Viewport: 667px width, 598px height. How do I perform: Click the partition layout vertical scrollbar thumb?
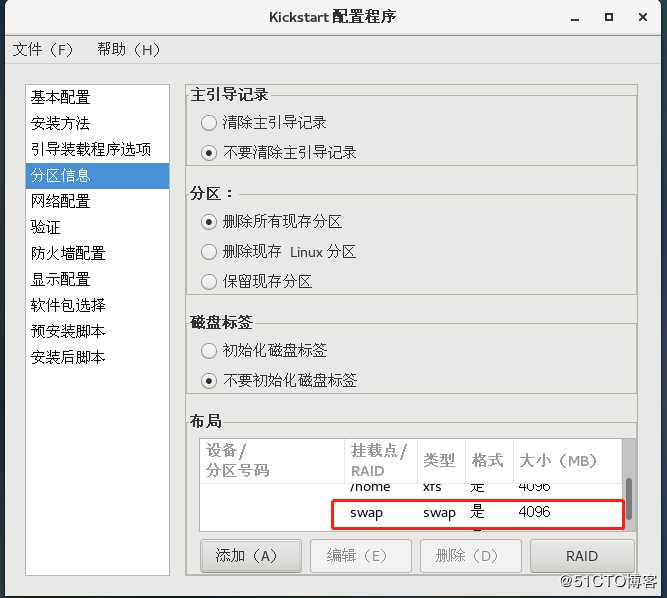click(x=629, y=498)
